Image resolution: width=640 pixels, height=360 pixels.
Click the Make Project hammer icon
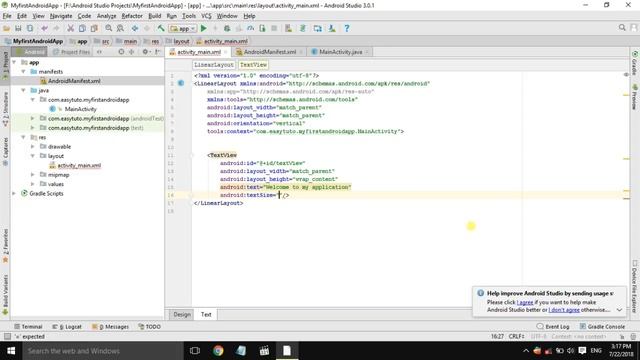tap(161, 29)
